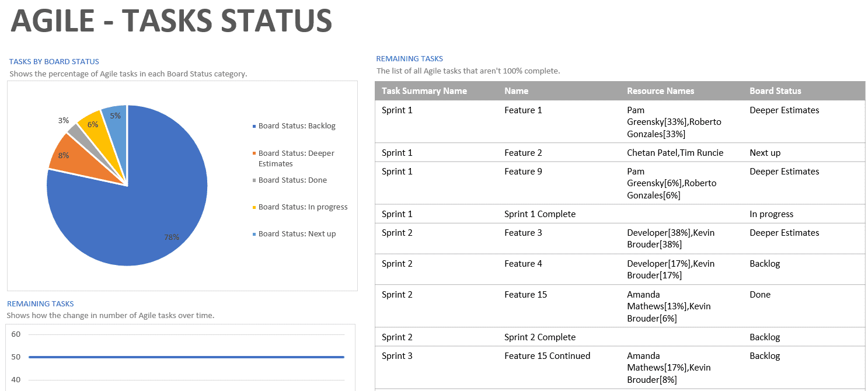The image size is (868, 391).
Task: Select the pie chart description about Board Status categories
Action: point(128,74)
